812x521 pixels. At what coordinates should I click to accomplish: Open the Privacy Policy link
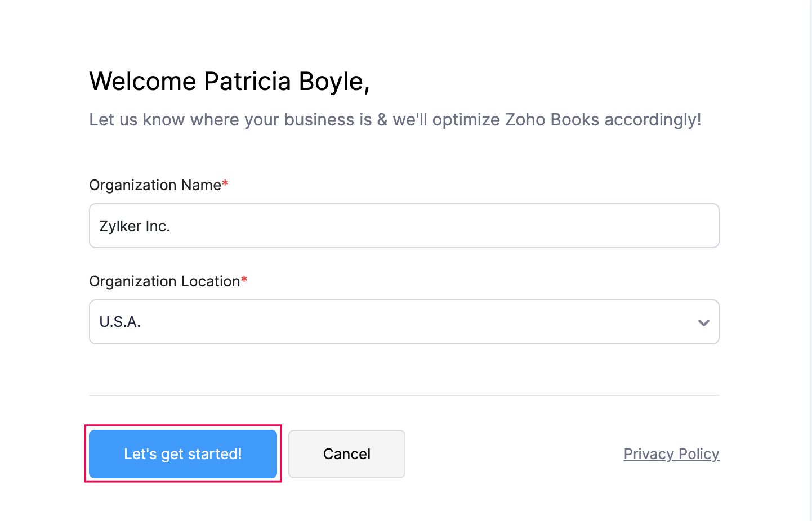671,454
